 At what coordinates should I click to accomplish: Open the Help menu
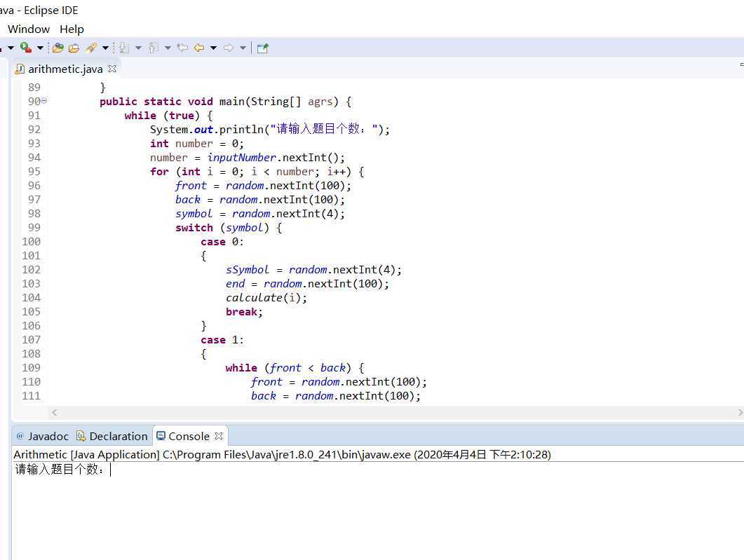pos(72,29)
